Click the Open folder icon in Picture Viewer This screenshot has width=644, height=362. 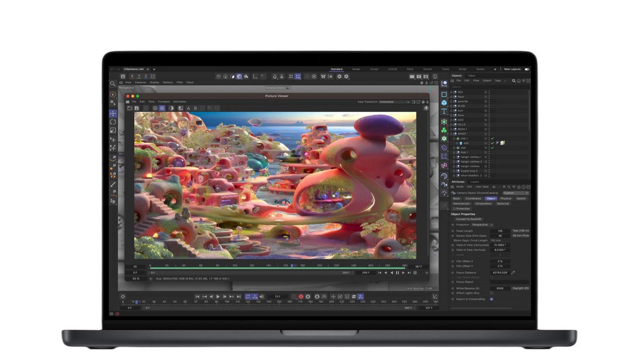click(x=129, y=108)
